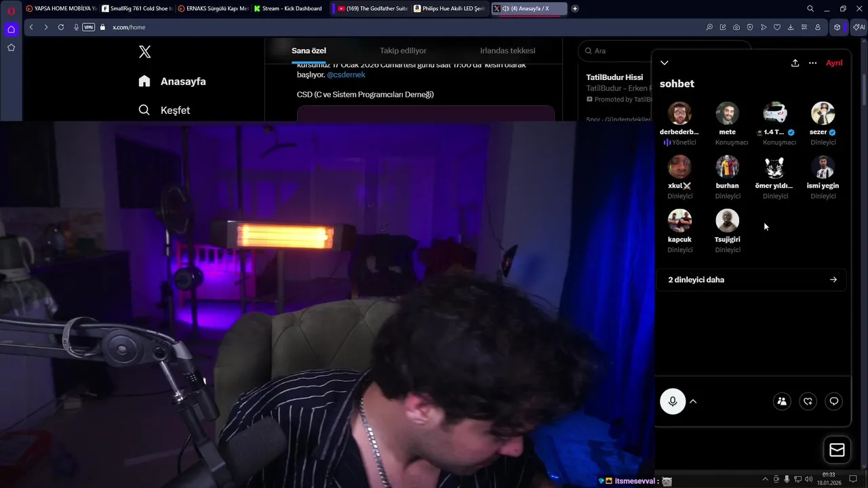
Task: Open Opera easy setup menu icon
Action: pyautogui.click(x=804, y=27)
